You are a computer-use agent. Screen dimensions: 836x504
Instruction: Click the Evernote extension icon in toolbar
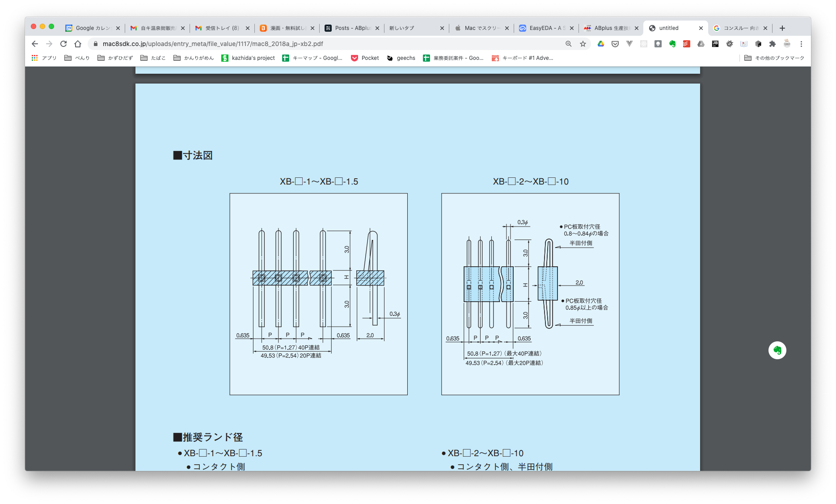tap(672, 44)
